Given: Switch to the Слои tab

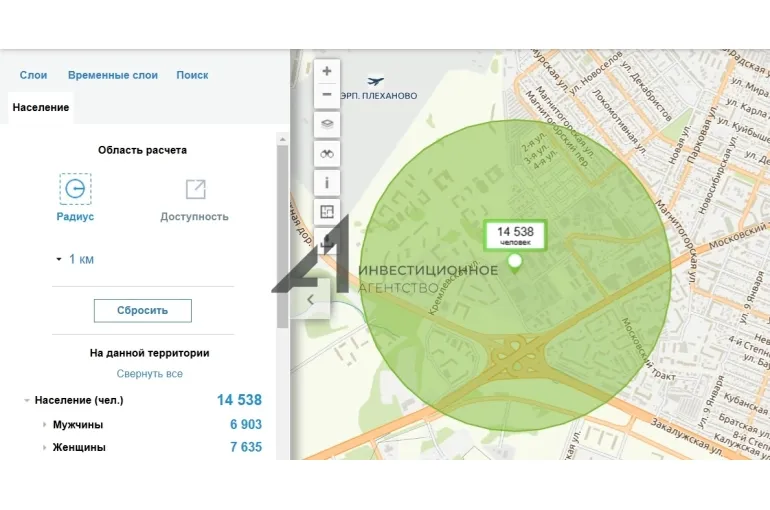Looking at the screenshot, I should [x=33, y=75].
